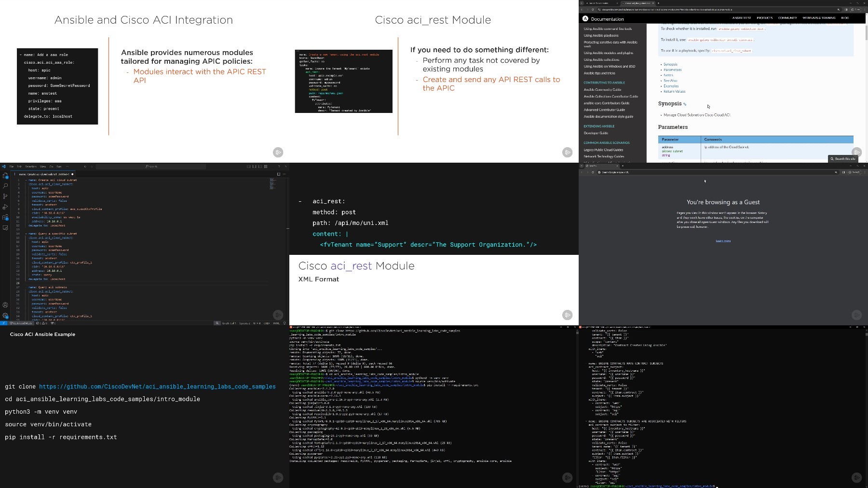Open the File menu in VS Code
This screenshot has height=488, width=868.
(12, 167)
